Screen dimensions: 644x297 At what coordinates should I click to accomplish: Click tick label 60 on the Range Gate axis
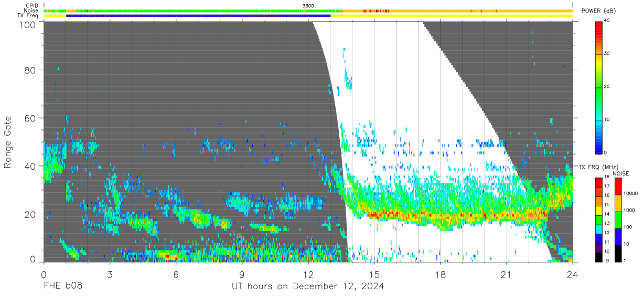point(30,118)
